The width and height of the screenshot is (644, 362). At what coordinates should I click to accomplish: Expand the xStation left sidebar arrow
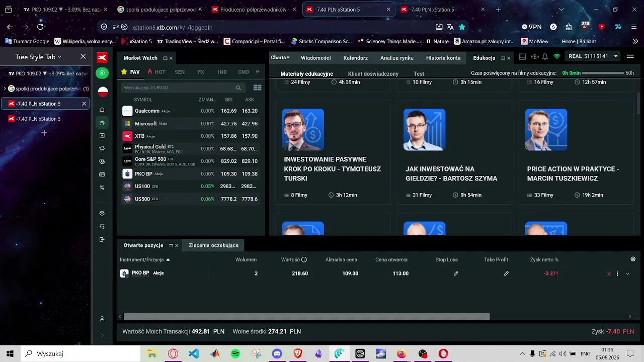(x=102, y=335)
